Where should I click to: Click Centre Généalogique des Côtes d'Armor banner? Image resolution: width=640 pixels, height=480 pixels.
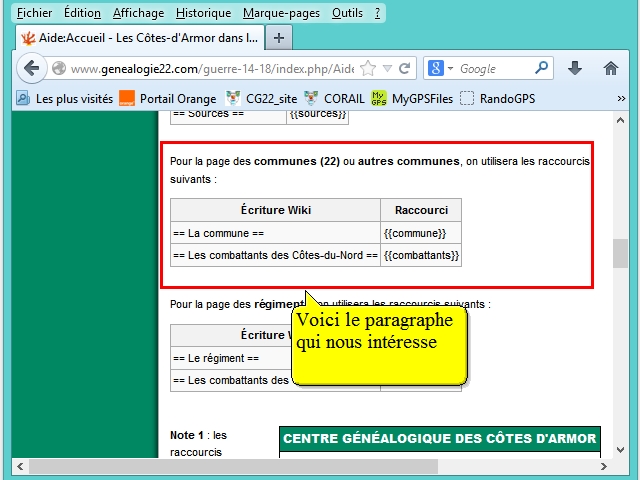pos(440,438)
